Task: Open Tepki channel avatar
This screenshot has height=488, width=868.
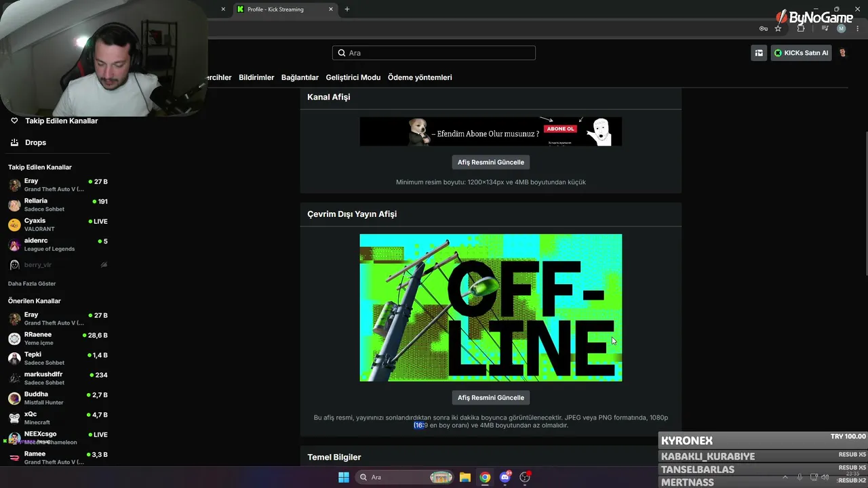Action: (x=14, y=359)
